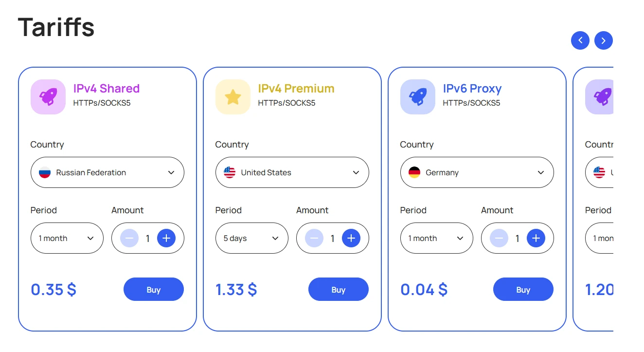The width and height of the screenshot is (644, 352).
Task: Click the IPv4 Premium star icon
Action: click(x=233, y=97)
